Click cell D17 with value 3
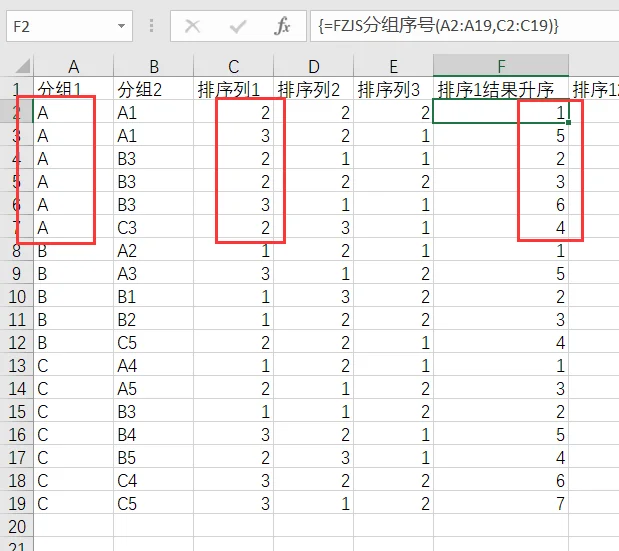Screen dimensions: 619x551 313,457
